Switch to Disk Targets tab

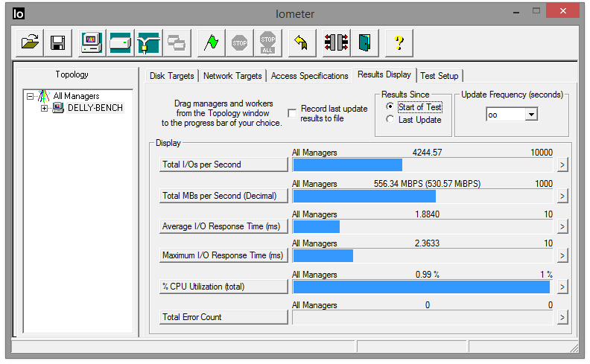coord(171,76)
